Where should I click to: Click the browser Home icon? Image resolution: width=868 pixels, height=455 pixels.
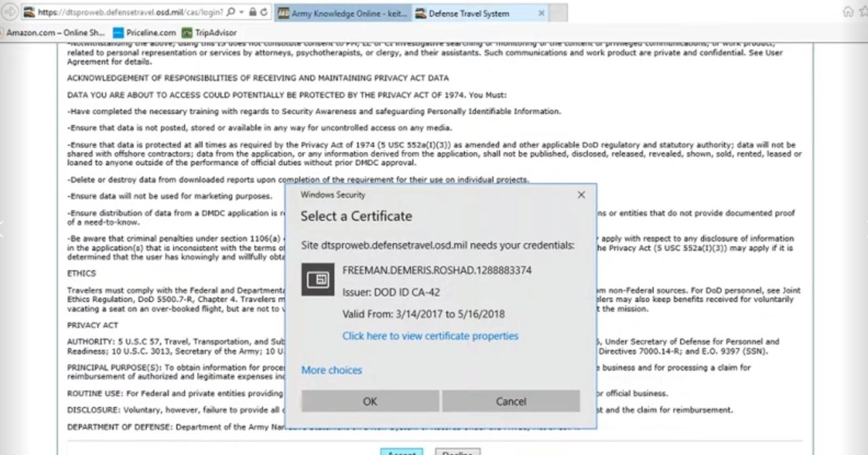tap(848, 12)
